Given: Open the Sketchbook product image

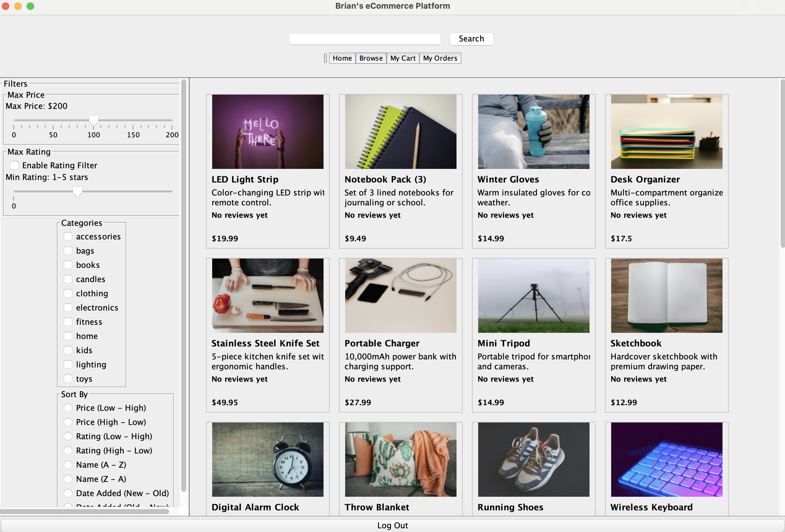Looking at the screenshot, I should [667, 295].
